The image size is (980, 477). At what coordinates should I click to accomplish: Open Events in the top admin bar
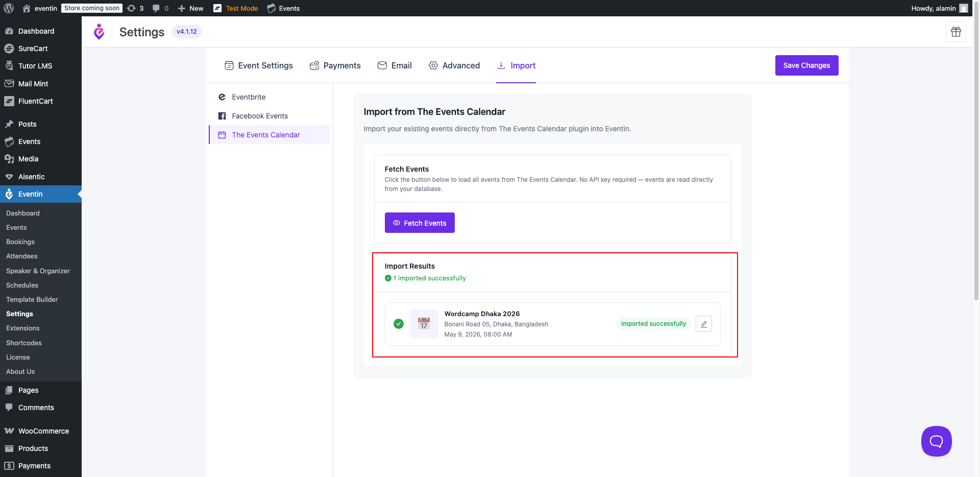(283, 8)
